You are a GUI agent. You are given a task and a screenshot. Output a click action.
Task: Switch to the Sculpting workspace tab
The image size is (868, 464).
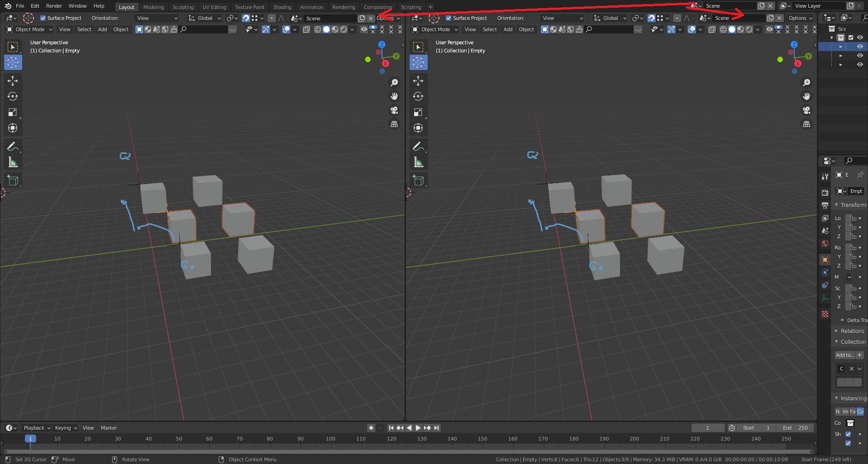183,7
